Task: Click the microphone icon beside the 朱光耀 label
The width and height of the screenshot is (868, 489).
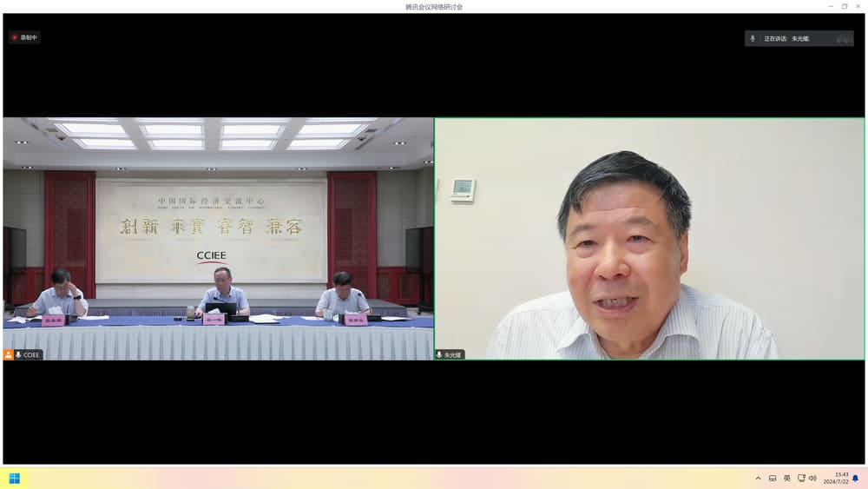Action: tap(440, 354)
